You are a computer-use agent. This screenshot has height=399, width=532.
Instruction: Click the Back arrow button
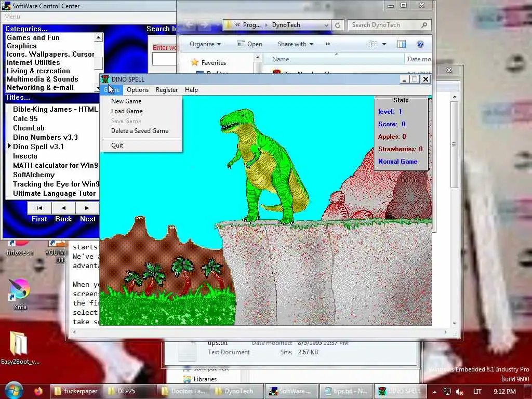tap(63, 208)
